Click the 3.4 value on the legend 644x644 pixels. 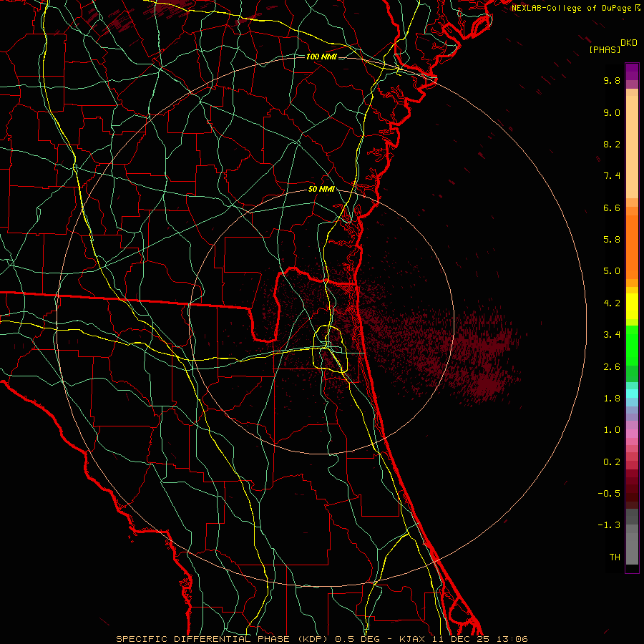pos(612,335)
